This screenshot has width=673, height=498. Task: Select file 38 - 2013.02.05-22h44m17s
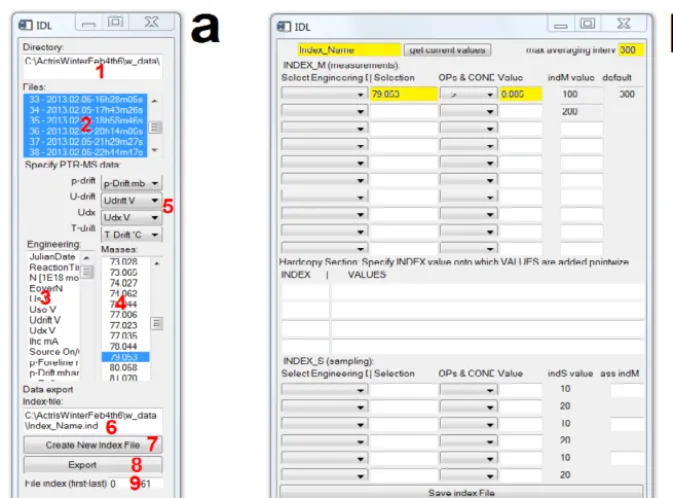(85, 152)
